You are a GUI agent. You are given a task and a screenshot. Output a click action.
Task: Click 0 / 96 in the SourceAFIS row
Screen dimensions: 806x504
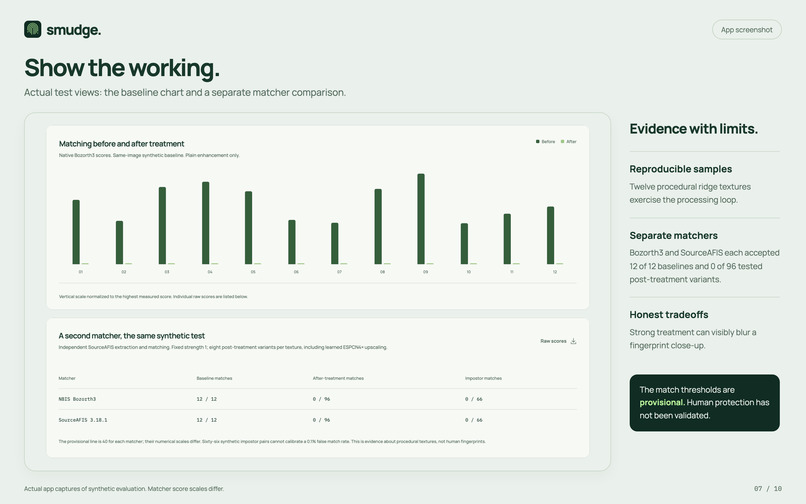pos(321,420)
